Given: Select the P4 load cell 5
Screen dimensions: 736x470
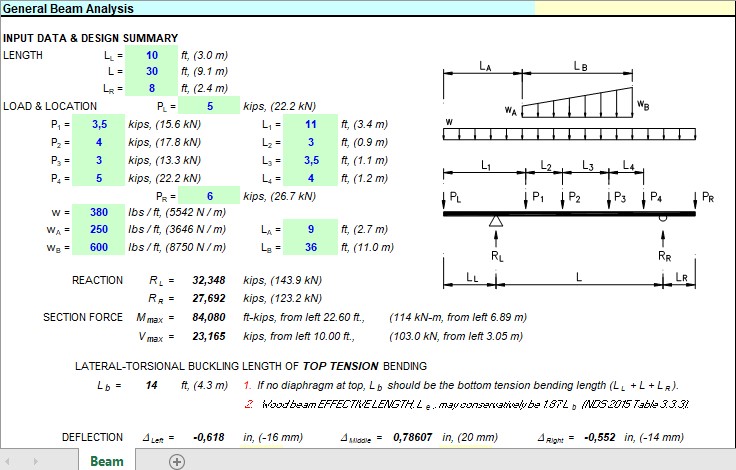Looking at the screenshot, I should tap(99, 178).
